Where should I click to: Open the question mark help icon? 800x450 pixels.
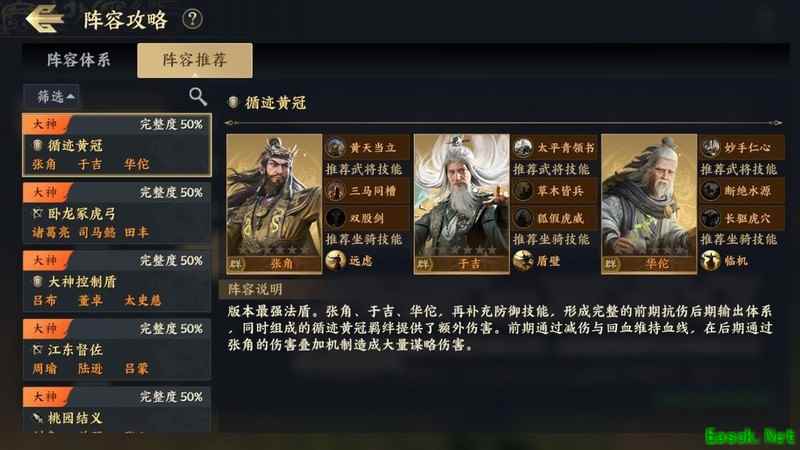point(192,19)
